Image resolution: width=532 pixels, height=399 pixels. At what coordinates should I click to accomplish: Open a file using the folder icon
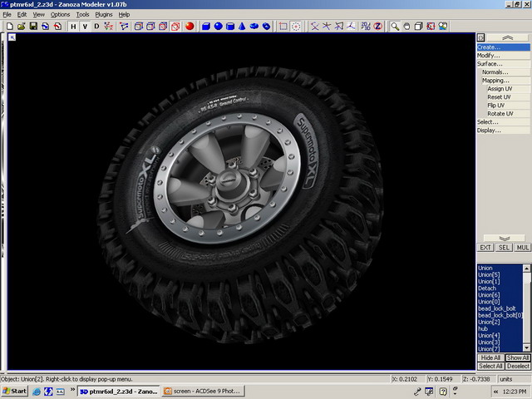(21, 26)
